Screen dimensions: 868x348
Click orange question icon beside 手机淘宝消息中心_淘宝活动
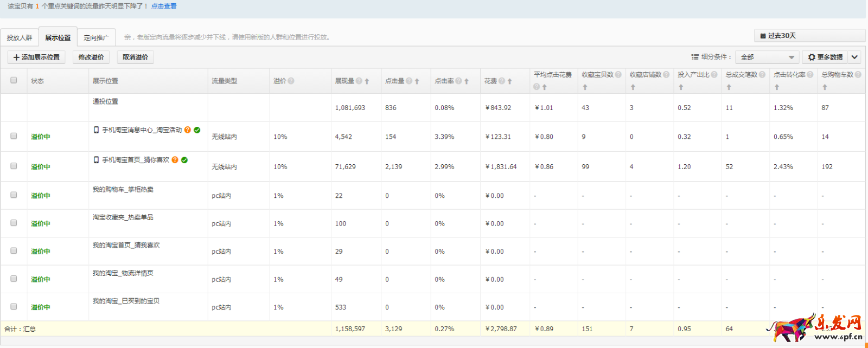tap(188, 130)
